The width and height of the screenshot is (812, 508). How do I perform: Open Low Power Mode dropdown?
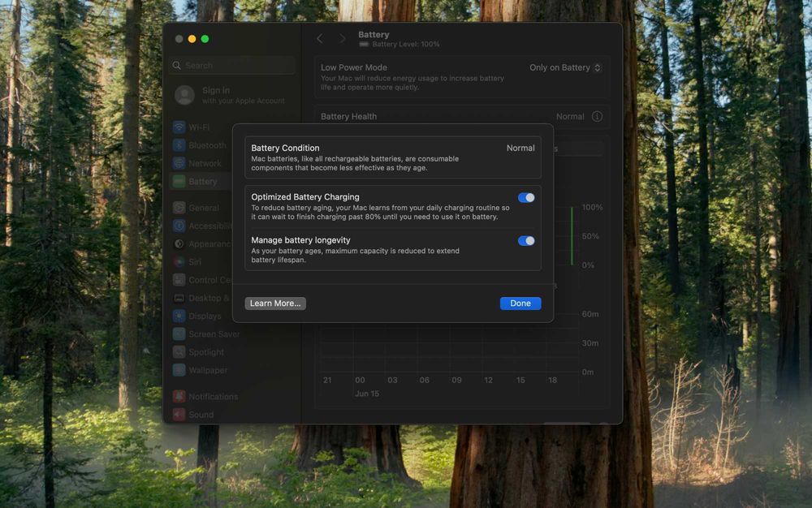point(565,68)
